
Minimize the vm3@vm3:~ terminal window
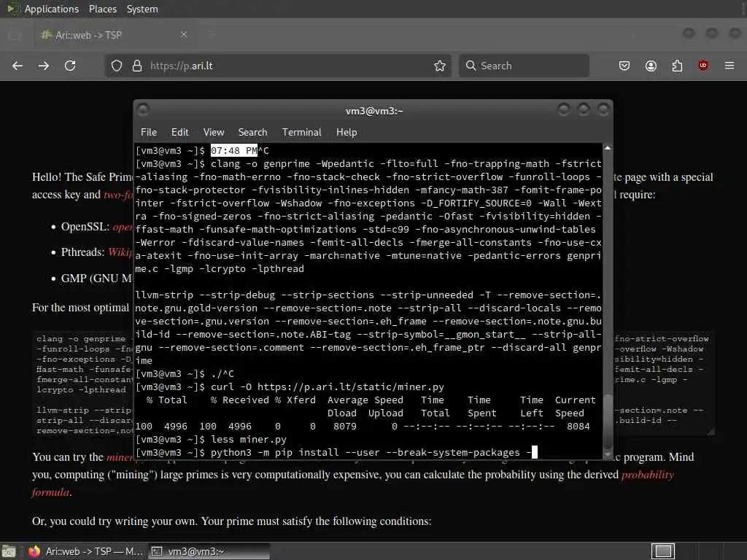564,110
